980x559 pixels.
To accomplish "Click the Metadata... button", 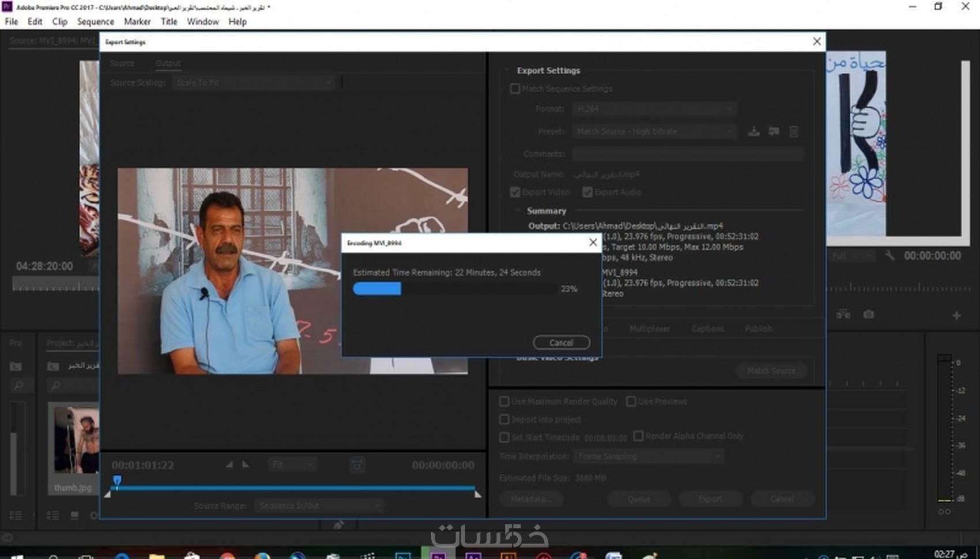I will click(x=531, y=498).
